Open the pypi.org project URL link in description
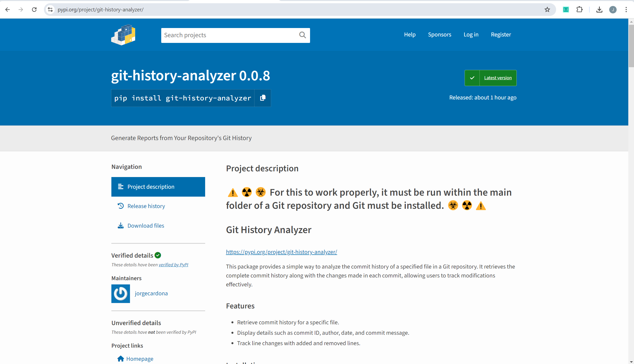 click(281, 252)
